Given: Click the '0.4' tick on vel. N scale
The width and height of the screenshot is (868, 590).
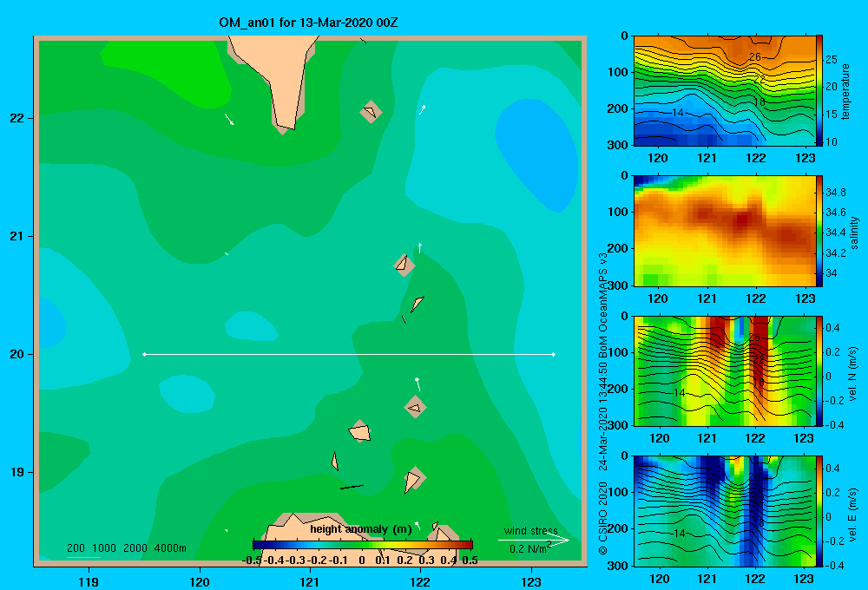Looking at the screenshot, I should click(832, 328).
